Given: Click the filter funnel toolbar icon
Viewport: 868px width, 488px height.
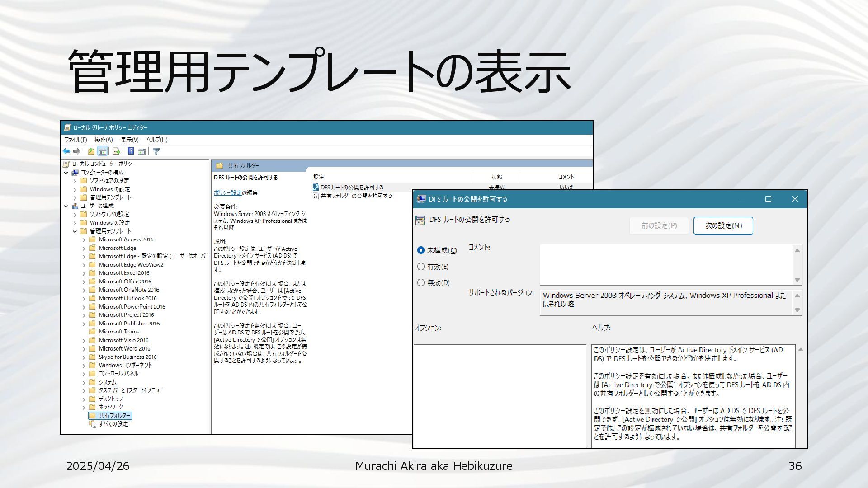Looking at the screenshot, I should pos(156,151).
